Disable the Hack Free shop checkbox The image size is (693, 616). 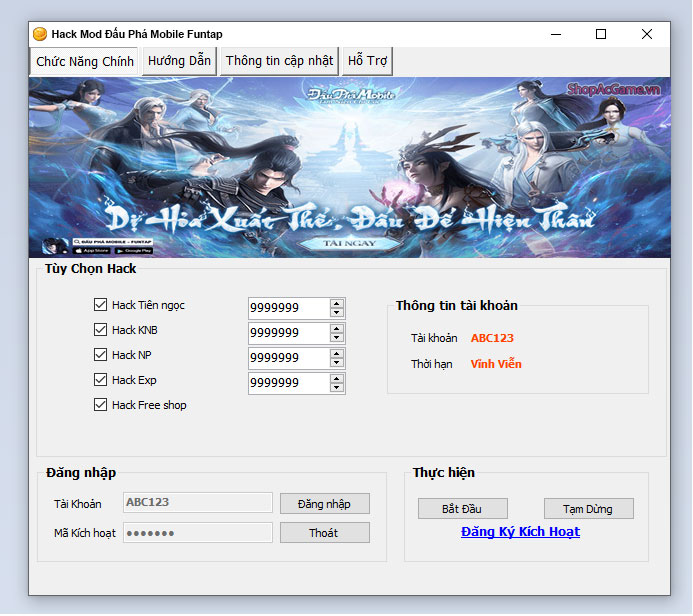[100, 405]
